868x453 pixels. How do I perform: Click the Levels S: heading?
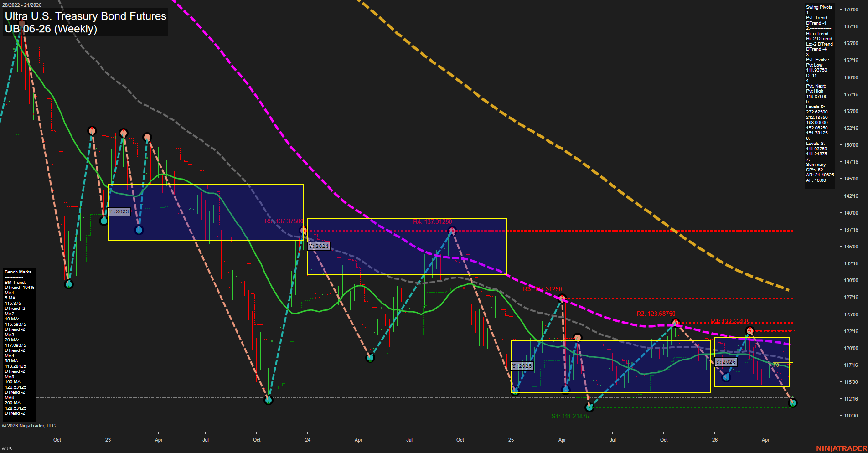click(x=816, y=144)
